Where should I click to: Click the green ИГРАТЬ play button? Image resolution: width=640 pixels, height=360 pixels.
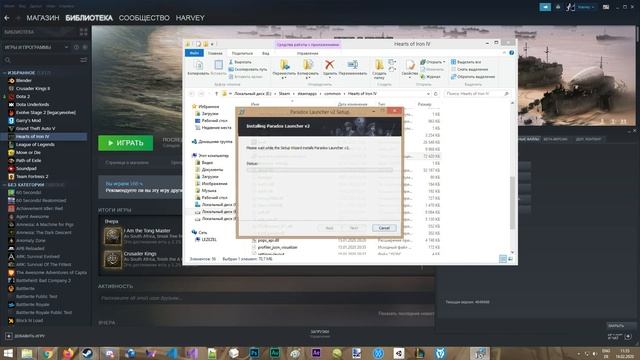coord(126,143)
